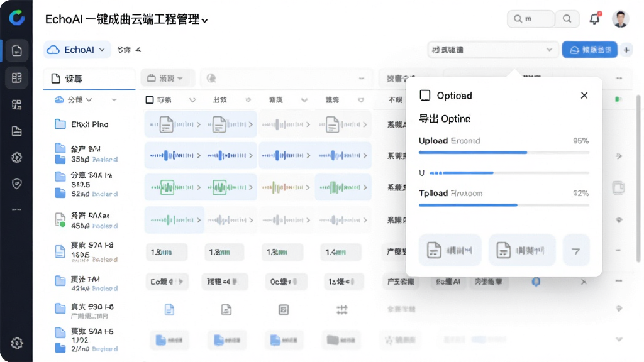
Task: Select the document tab with blue underline
Action: pyautogui.click(x=89, y=79)
